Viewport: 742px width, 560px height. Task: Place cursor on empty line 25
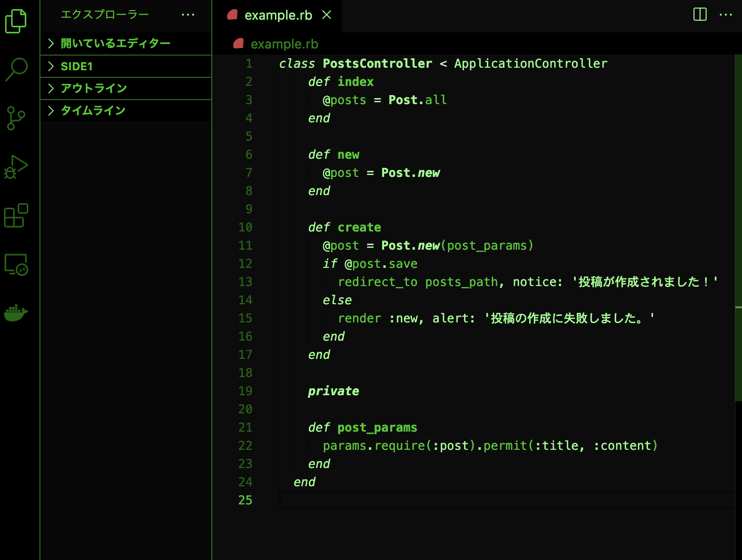click(505, 500)
